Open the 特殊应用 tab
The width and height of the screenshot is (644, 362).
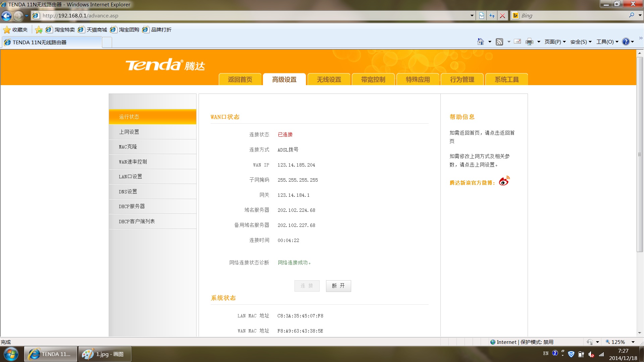click(418, 79)
